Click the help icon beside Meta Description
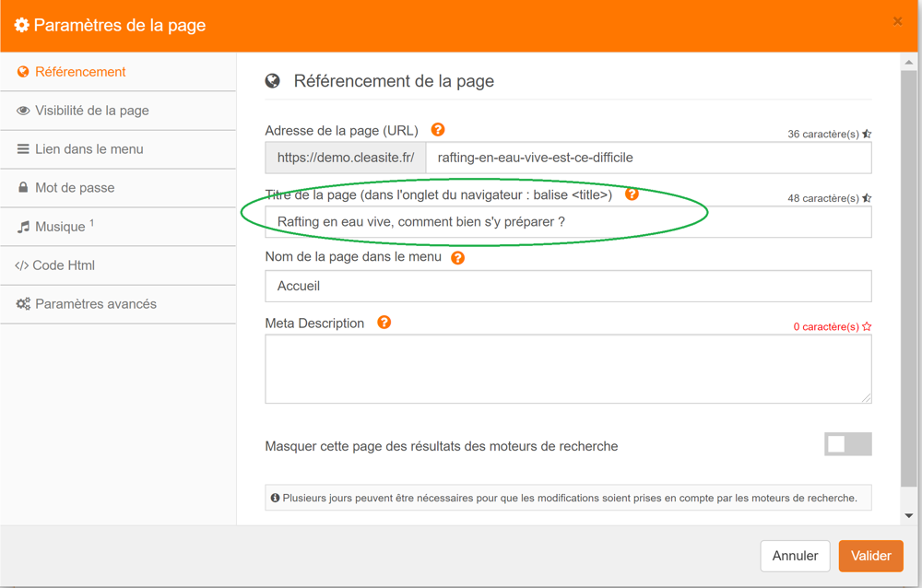Image resolution: width=922 pixels, height=588 pixels. coord(384,323)
